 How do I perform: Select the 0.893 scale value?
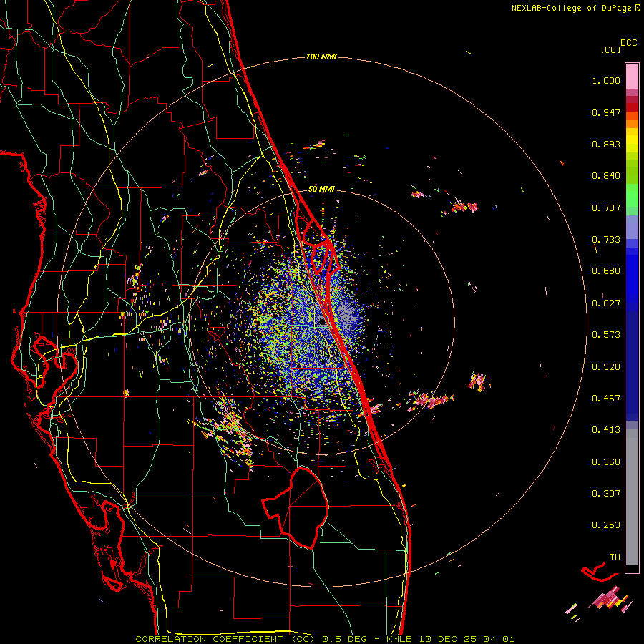606,144
